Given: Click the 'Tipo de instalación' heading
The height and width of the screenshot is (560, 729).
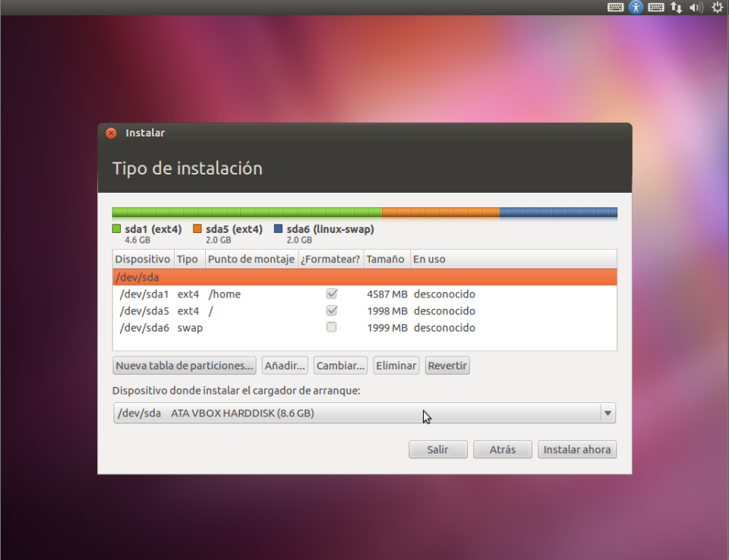Looking at the screenshot, I should (188, 168).
